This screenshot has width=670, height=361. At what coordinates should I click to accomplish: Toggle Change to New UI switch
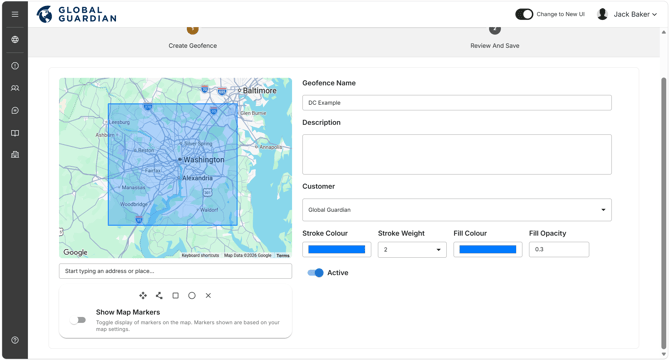coord(524,14)
